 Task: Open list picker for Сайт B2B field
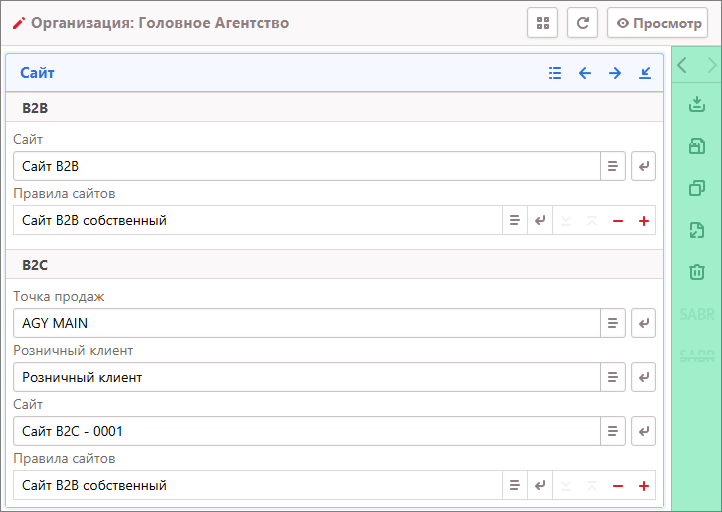(613, 166)
